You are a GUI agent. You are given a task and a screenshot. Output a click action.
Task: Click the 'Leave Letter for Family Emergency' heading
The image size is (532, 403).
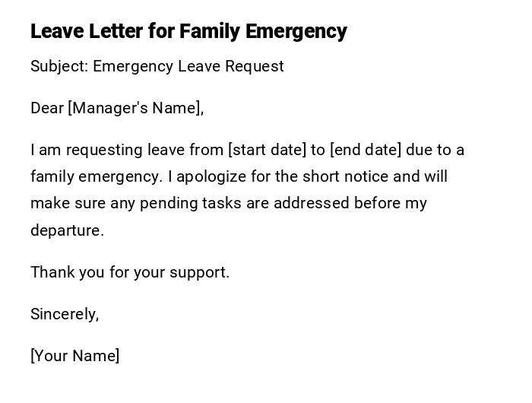(x=188, y=31)
